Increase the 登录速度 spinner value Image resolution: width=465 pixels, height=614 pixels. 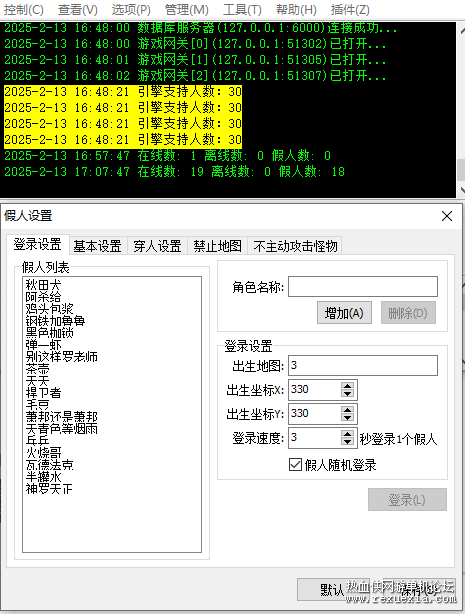click(x=347, y=433)
